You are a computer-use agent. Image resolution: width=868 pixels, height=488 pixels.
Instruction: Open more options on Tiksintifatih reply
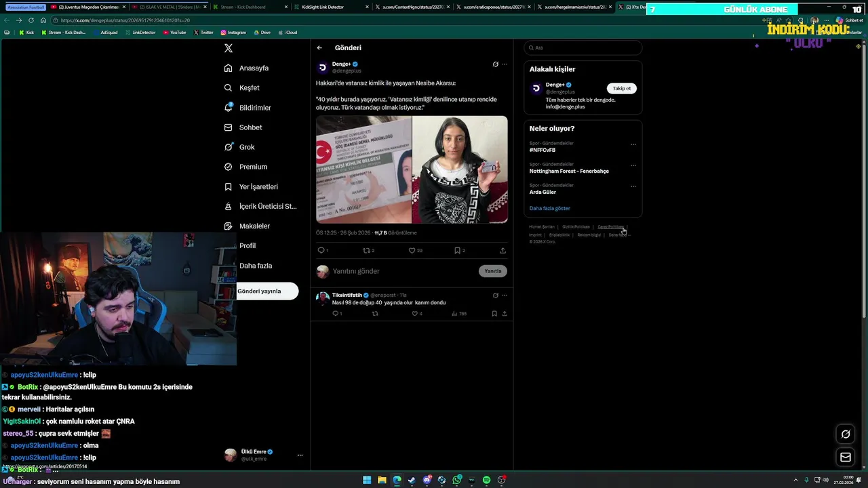(505, 296)
